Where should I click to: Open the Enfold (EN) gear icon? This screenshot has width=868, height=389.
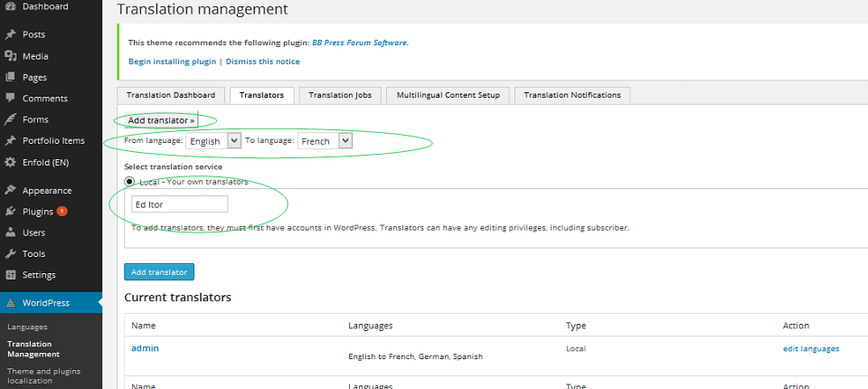coord(10,162)
